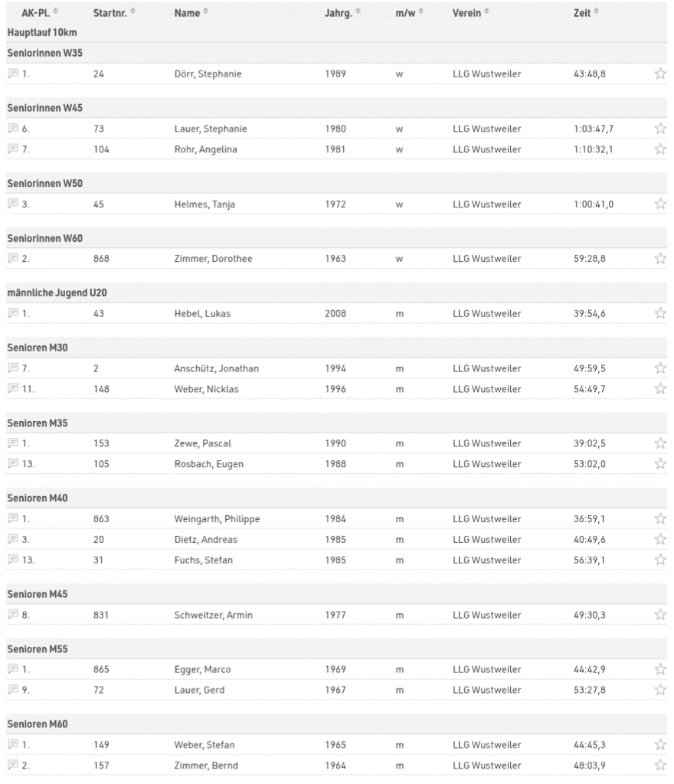The height and width of the screenshot is (784, 674).
Task: Sort by Startnr. using sort arrows
Action: 133,12
